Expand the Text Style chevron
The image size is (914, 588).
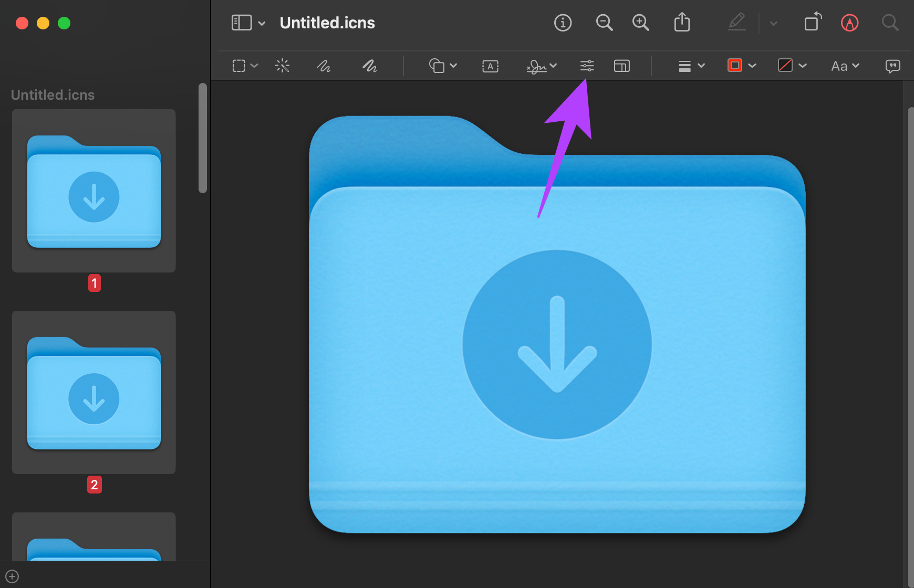856,66
